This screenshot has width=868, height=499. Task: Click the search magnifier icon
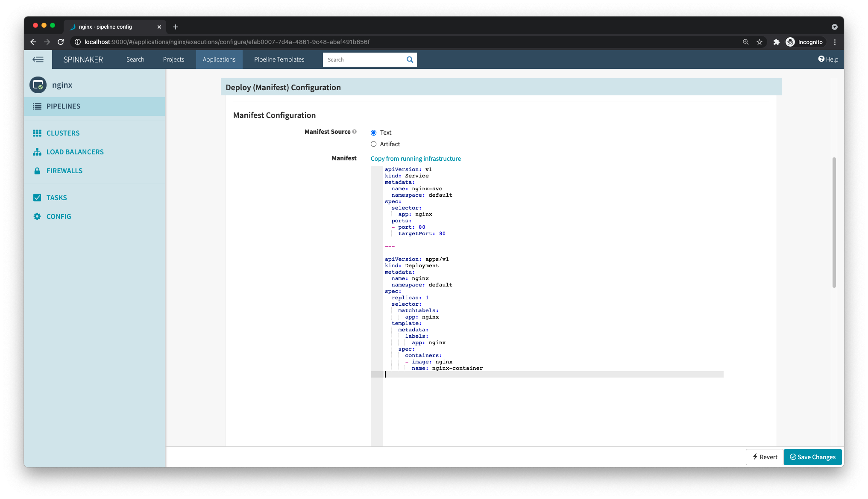click(410, 59)
